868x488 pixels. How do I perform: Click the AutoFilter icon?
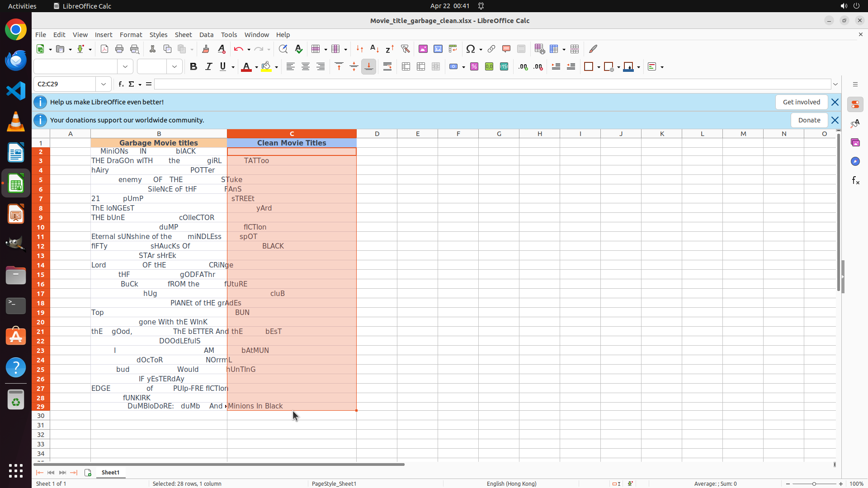[x=405, y=49]
